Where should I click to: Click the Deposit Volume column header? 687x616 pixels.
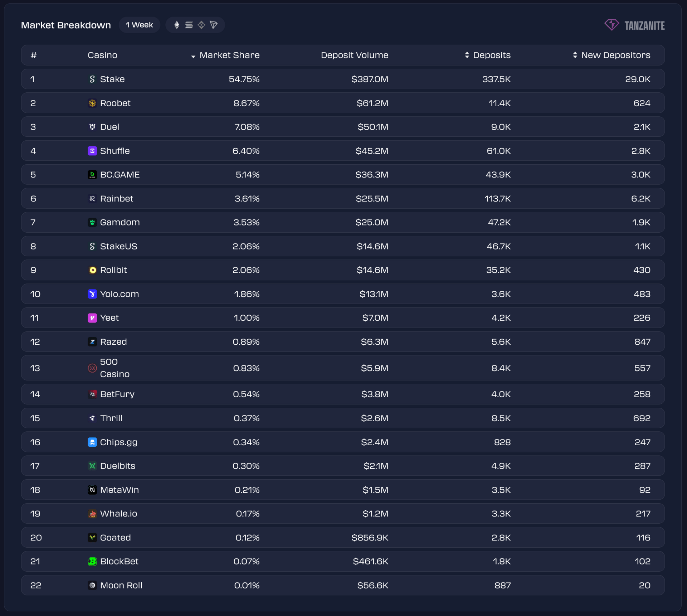point(354,55)
